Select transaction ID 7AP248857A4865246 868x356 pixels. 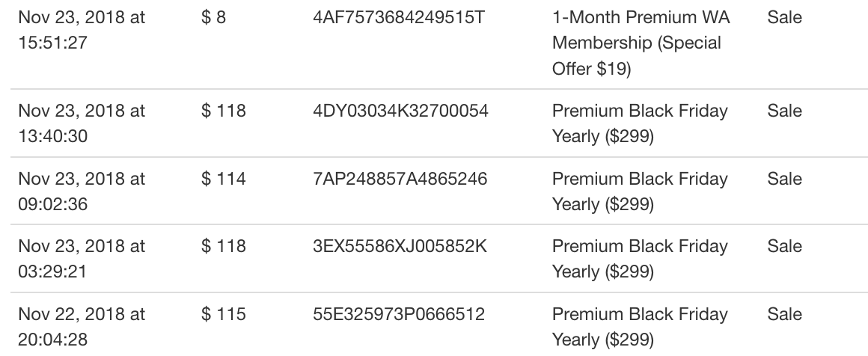point(400,179)
